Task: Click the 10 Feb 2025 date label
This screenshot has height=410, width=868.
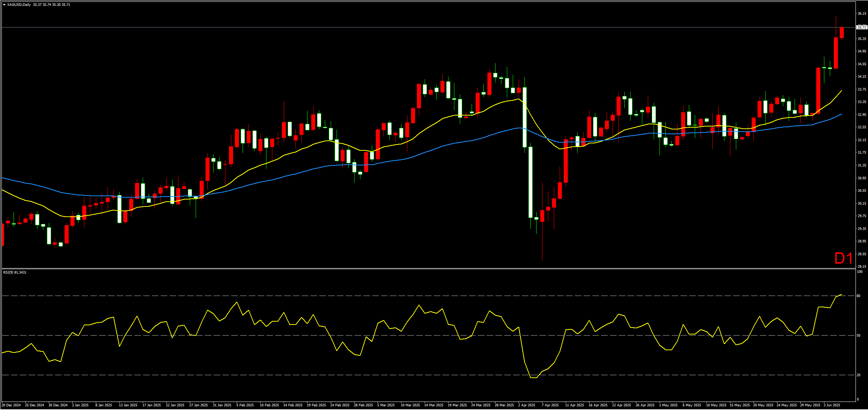Action: (x=269, y=405)
